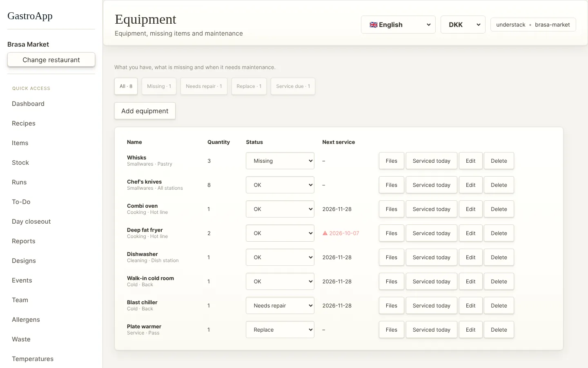Delete the Plate warmer row
588x368 pixels.
(499, 330)
